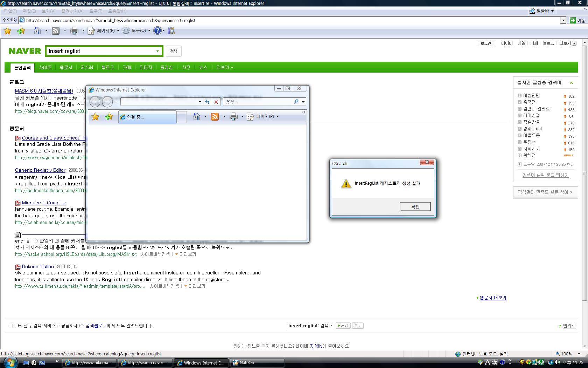Image resolution: width=588 pixels, height=368 pixels.
Task: Click the red Stop icon in popup window
Action: point(216,102)
